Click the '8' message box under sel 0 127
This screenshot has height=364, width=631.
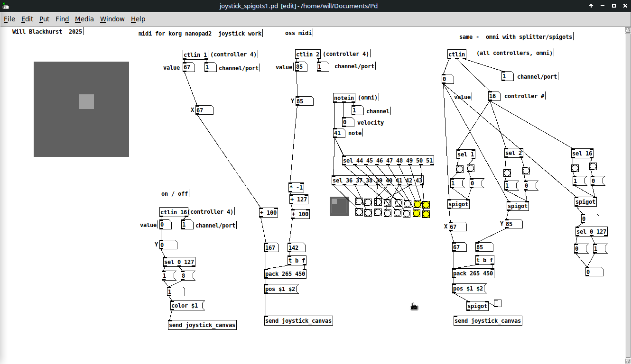point(187,275)
